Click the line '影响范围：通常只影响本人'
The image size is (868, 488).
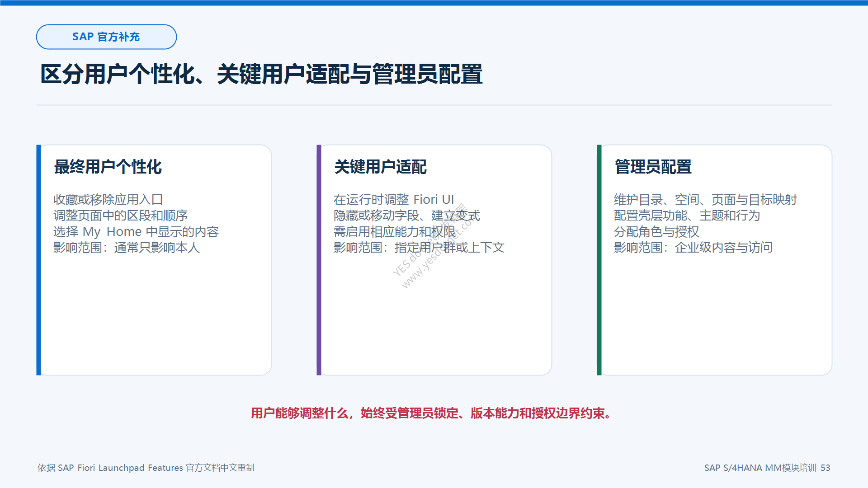point(127,248)
